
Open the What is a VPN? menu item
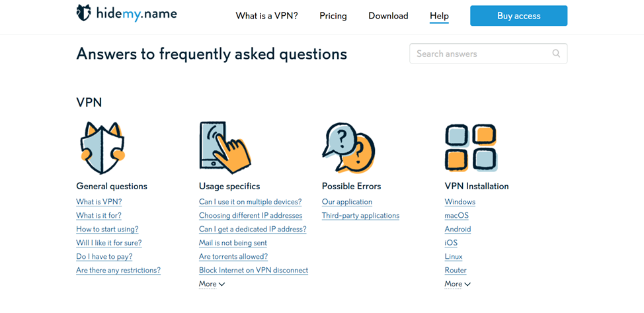pyautogui.click(x=266, y=16)
